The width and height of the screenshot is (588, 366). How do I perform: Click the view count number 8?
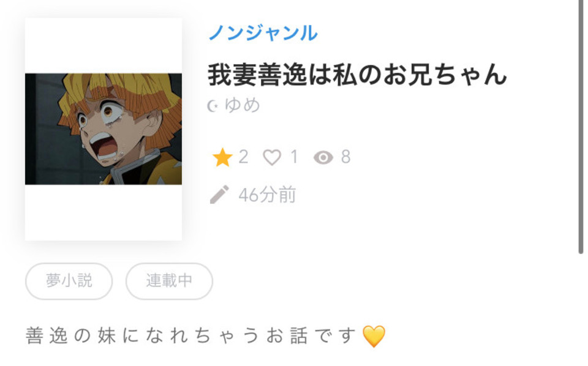point(345,157)
